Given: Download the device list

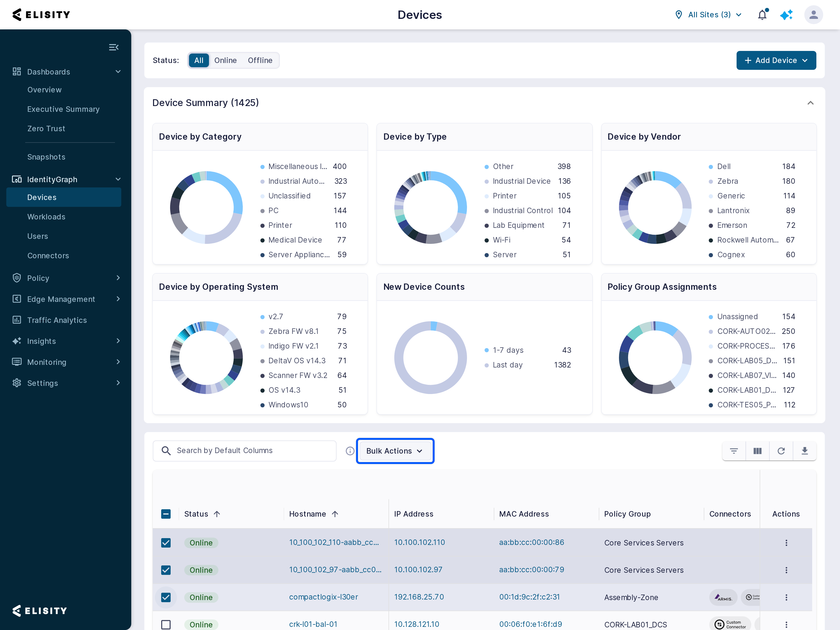Looking at the screenshot, I should 804,451.
